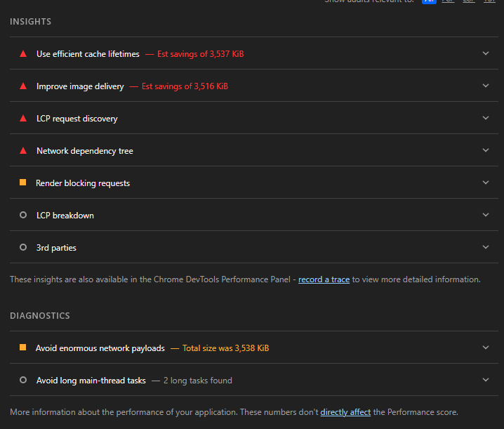Click the gray circle icon next to 3rd parties
The width and height of the screenshot is (504, 429).
23,248
